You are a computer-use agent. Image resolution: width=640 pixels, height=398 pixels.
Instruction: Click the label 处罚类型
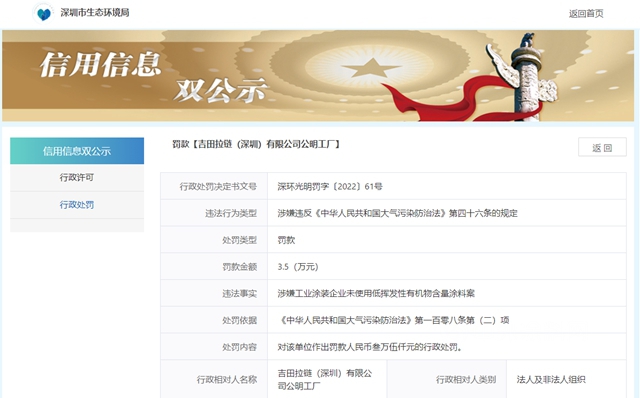click(240, 240)
